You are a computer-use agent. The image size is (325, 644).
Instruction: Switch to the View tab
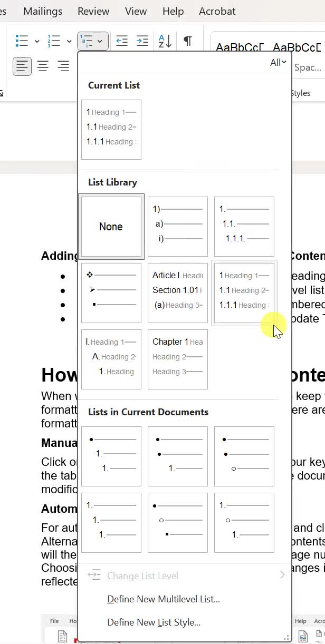click(136, 11)
